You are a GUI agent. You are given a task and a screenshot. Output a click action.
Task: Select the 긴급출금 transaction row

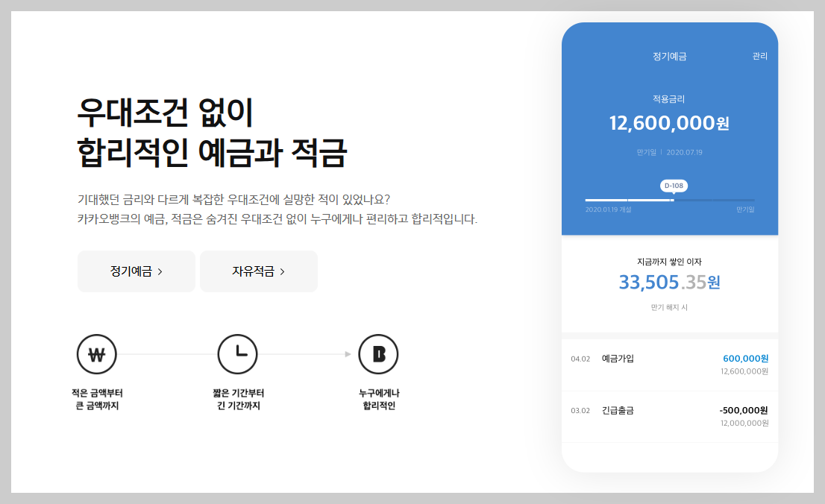point(669,416)
